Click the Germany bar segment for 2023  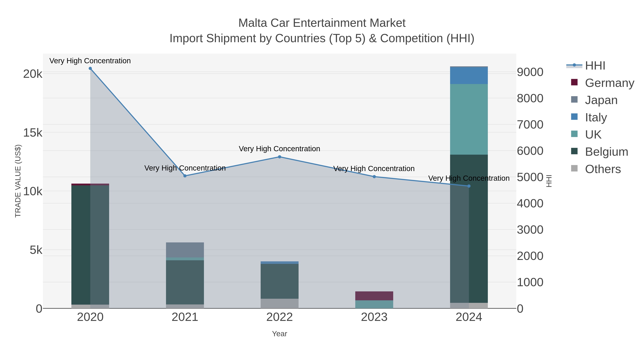(374, 296)
